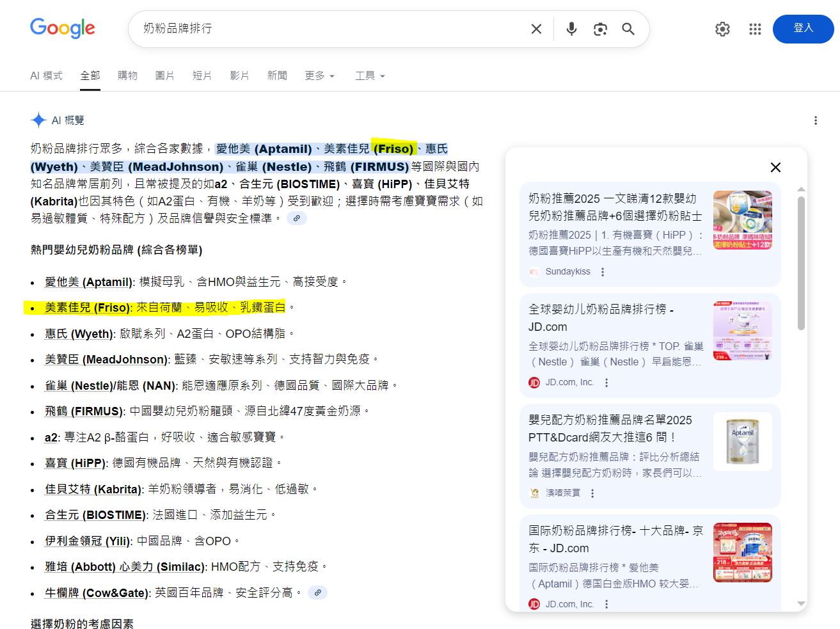Click the magnifying glass search button
840x629 pixels.
[628, 29]
